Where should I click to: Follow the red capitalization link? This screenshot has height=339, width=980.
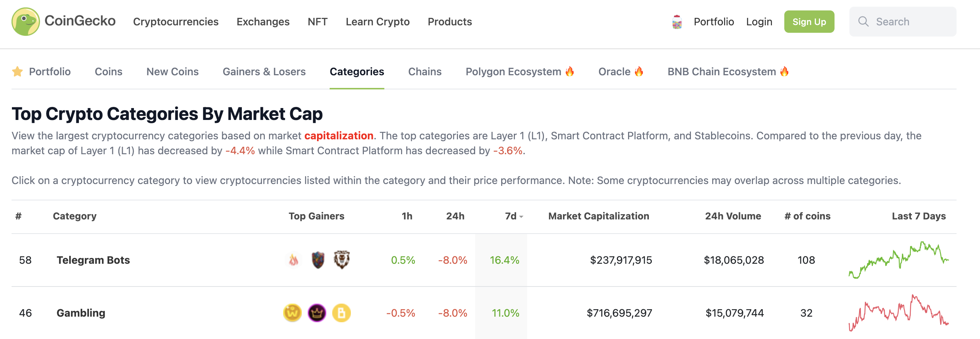tap(339, 136)
